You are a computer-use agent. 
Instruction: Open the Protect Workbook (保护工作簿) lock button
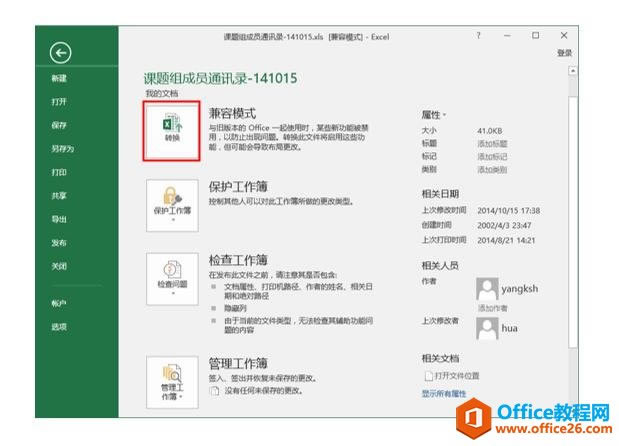pos(172,205)
